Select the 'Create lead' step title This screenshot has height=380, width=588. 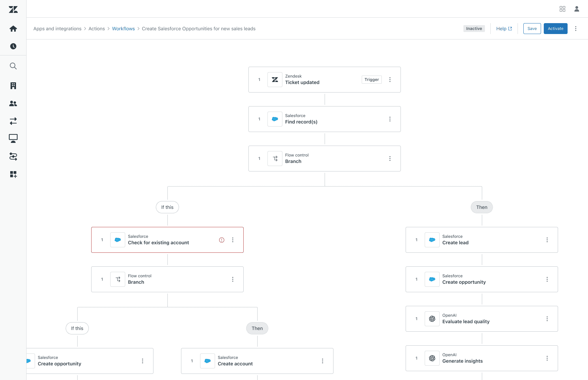(x=455, y=243)
